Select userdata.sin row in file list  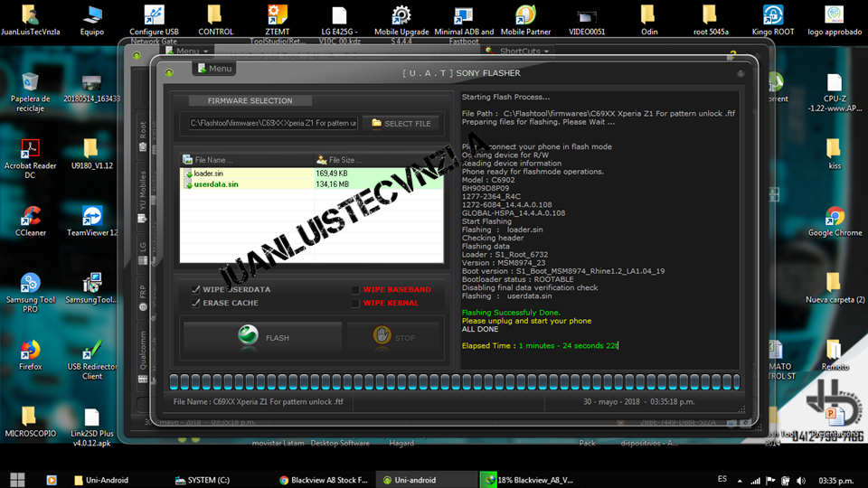click(312, 184)
